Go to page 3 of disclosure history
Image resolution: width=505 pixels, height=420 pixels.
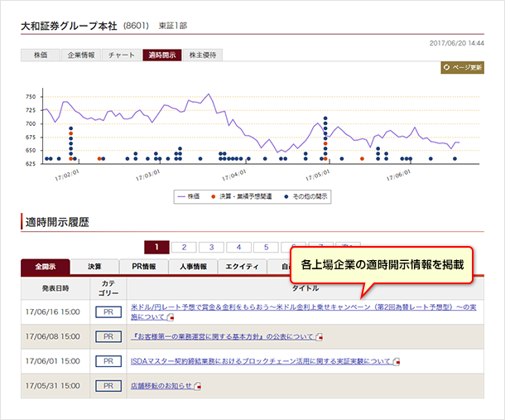(x=211, y=247)
